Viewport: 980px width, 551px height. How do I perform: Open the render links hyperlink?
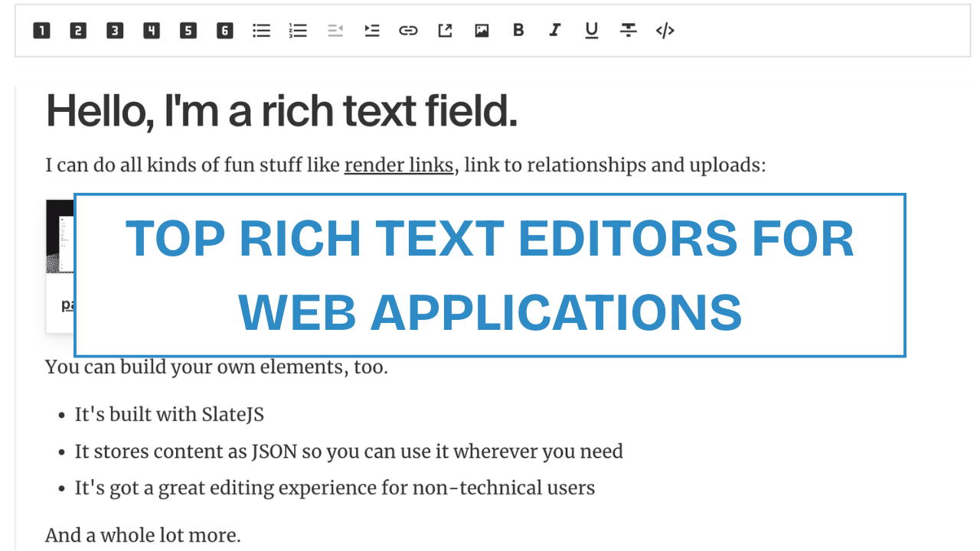(x=398, y=165)
